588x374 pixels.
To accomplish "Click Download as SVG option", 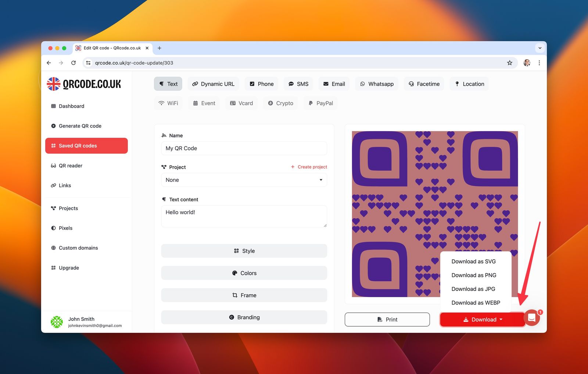I will [x=473, y=261].
